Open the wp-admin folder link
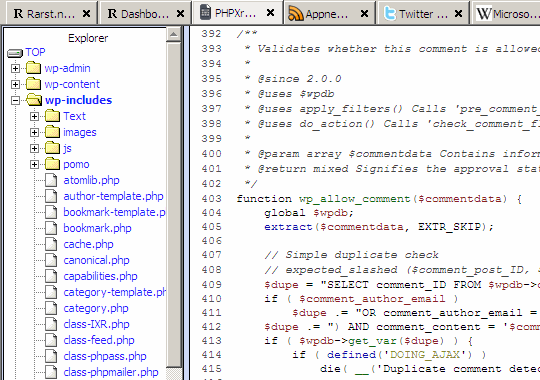The height and width of the screenshot is (380, 540). coord(68,68)
